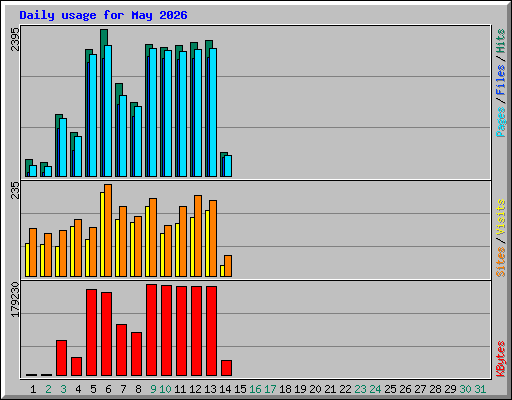
Task: Click day label 30
Action: 465,389
